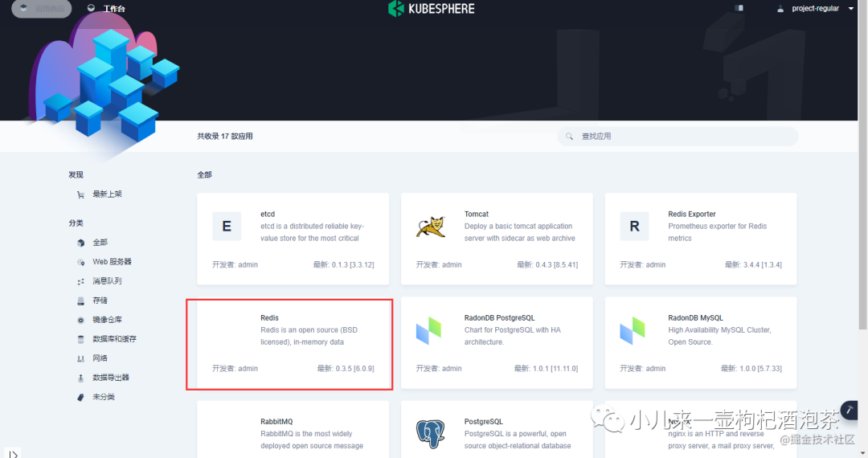
Task: Click RadonDB PostgreSQL version 1.0.1 [11.11.0]
Action: pyautogui.click(x=546, y=368)
